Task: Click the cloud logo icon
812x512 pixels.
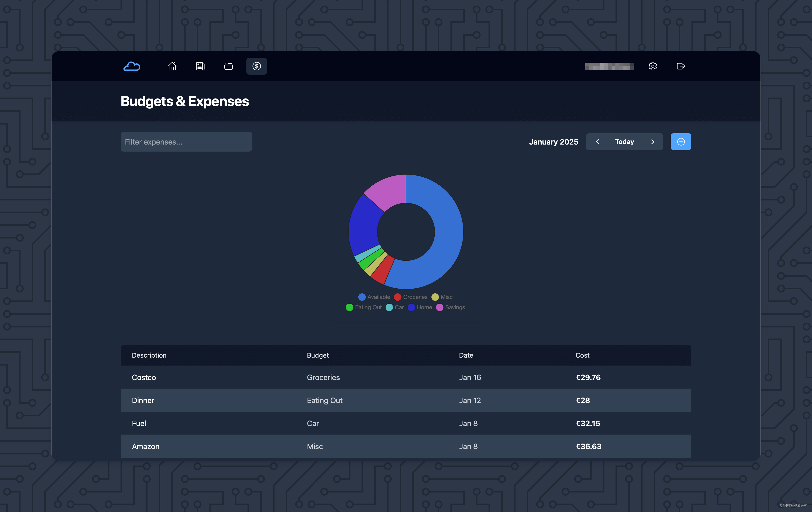Action: 132,66
